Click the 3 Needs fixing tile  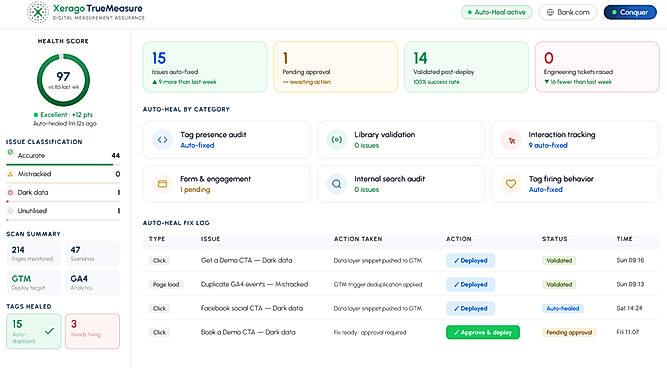click(92, 331)
